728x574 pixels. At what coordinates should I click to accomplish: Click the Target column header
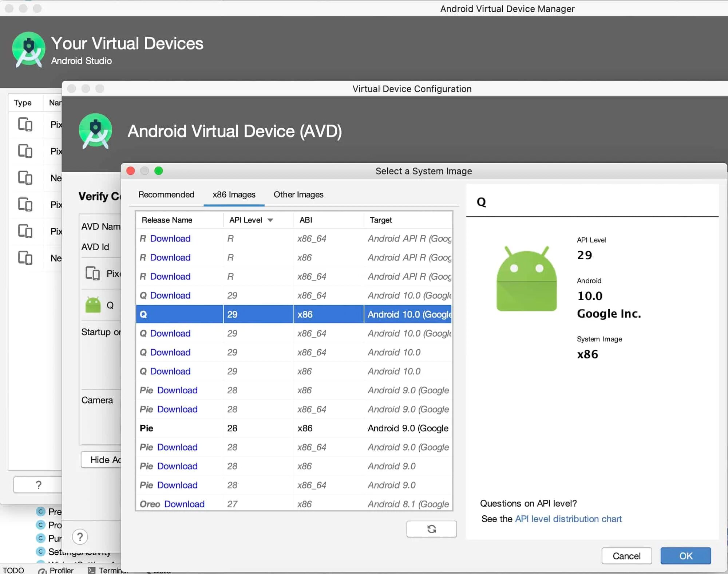(x=381, y=220)
